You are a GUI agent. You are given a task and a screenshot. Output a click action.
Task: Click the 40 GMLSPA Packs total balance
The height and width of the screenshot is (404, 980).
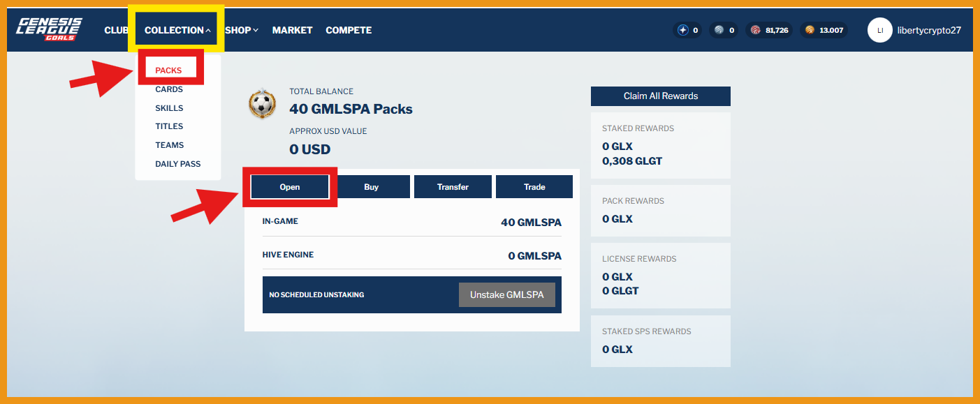pos(351,109)
